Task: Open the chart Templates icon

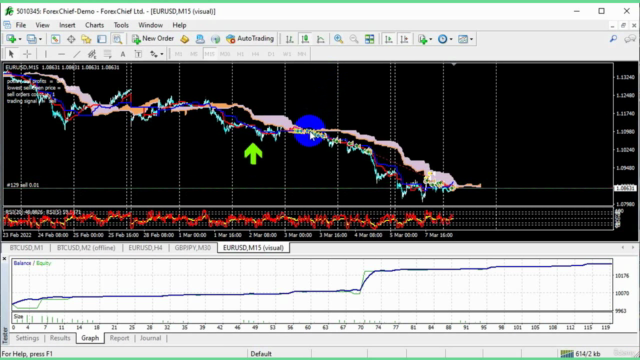Action: coord(463,39)
